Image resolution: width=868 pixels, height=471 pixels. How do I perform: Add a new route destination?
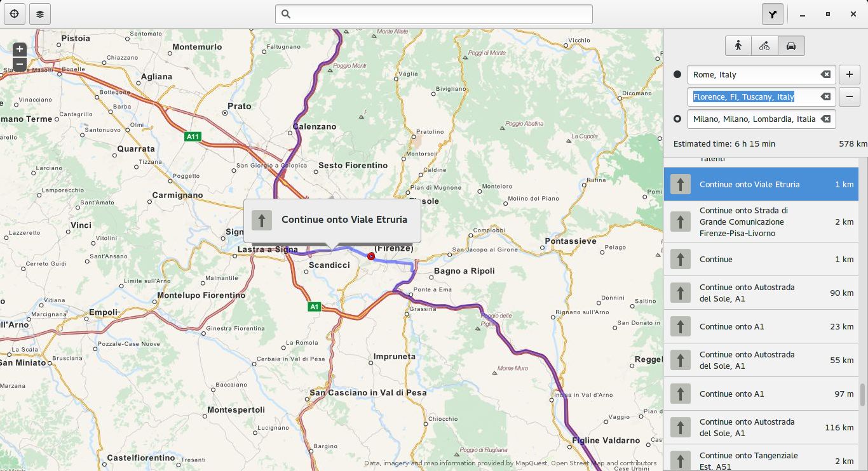(850, 74)
